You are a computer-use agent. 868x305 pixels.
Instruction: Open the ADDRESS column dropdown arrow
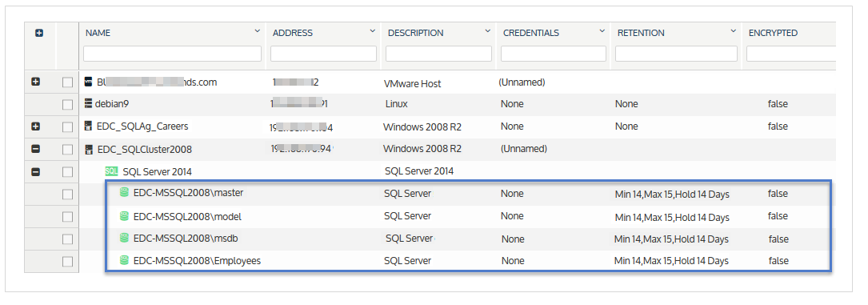tap(373, 31)
